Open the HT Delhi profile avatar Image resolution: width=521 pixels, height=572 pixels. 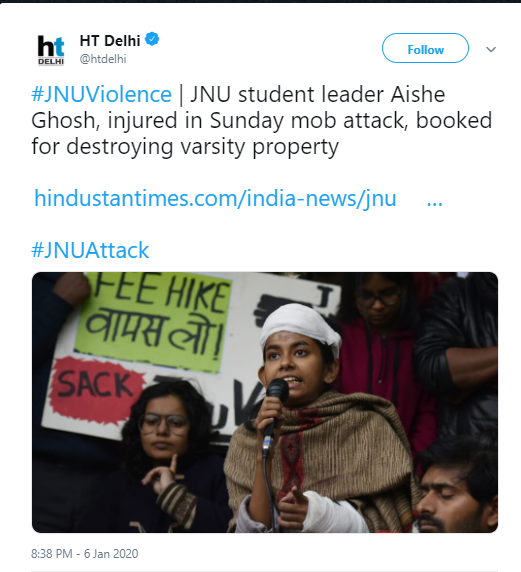click(51, 50)
